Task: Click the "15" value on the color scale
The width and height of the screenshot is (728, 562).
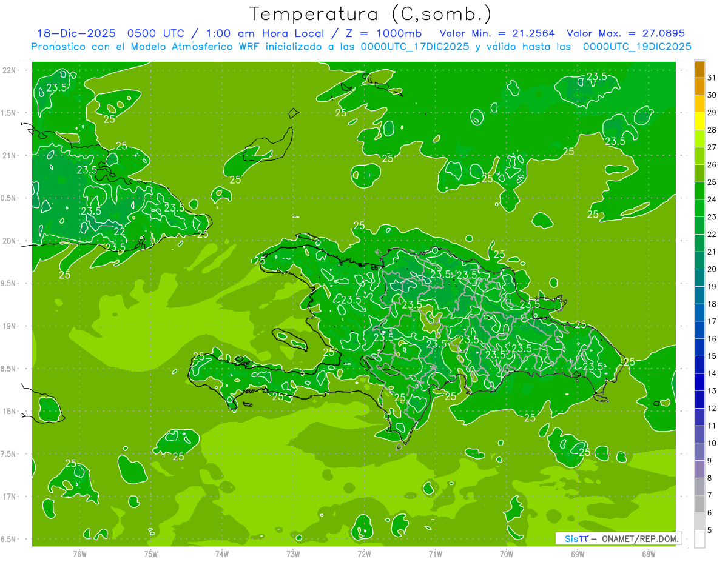Action: coord(712,356)
